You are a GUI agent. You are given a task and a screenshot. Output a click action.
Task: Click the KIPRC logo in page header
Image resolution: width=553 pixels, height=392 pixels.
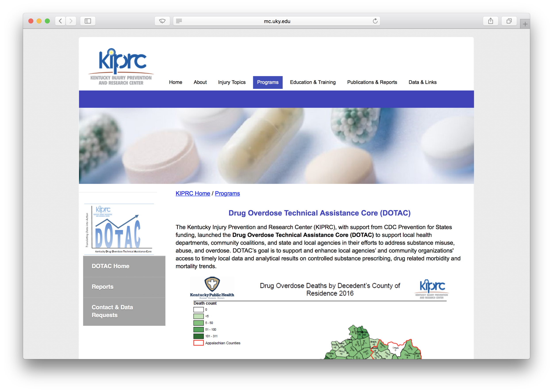[121, 66]
